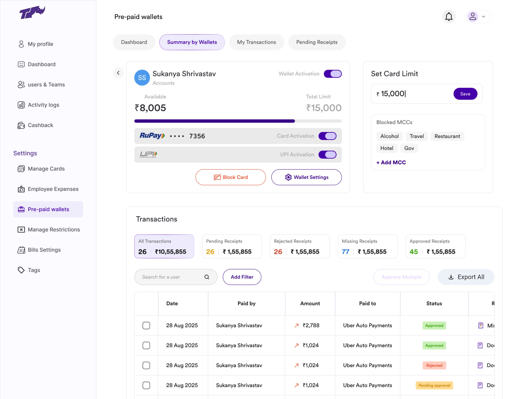Open Cashback page
This screenshot has height=399, width=532.
(x=35, y=125)
